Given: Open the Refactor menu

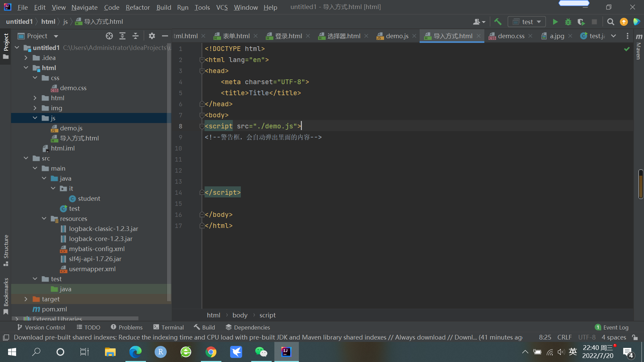Looking at the screenshot, I should click(138, 7).
